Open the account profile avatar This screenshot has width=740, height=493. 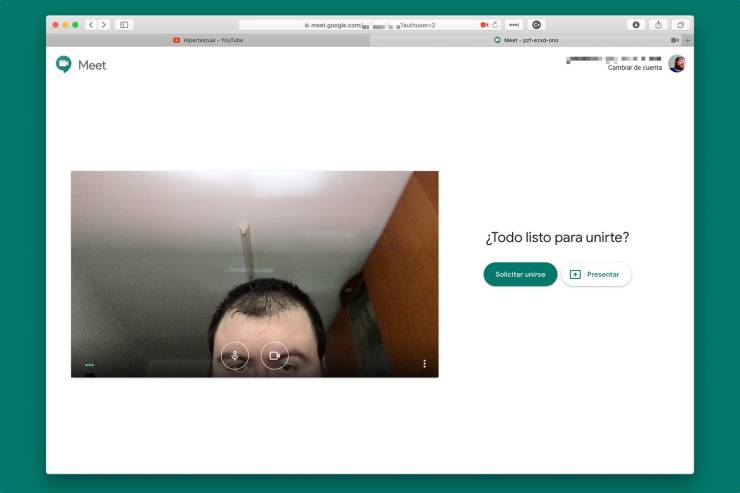point(677,64)
